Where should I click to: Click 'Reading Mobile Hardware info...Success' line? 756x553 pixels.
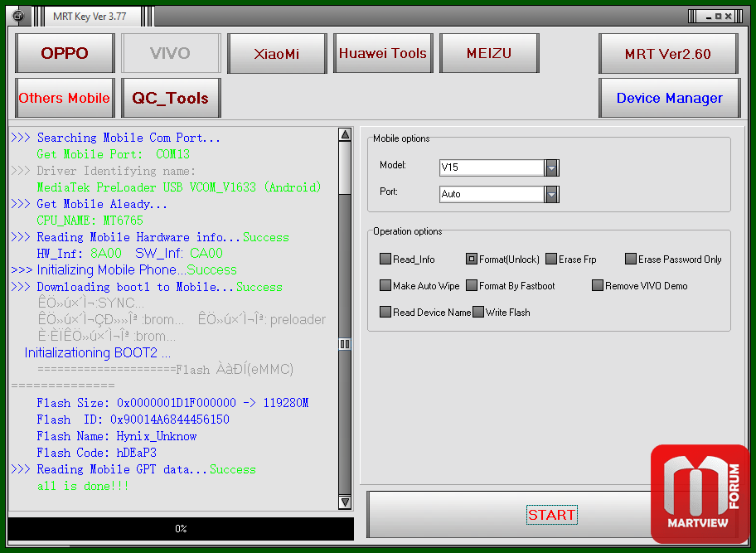pos(150,237)
